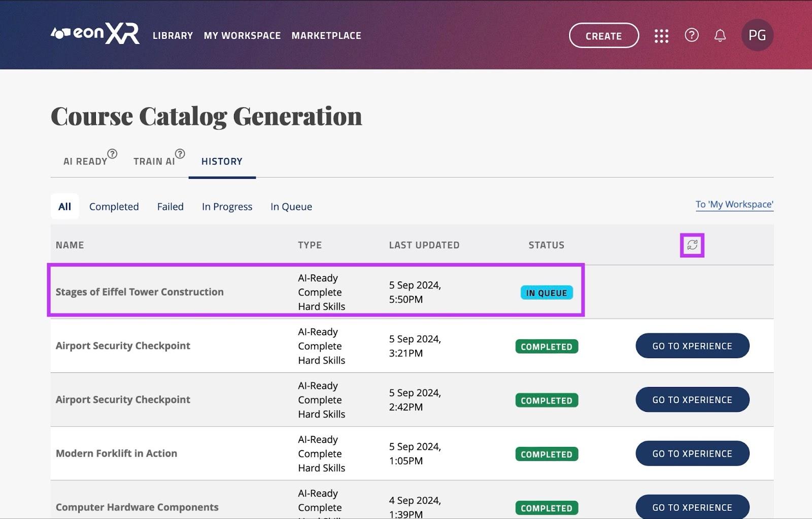The image size is (812, 519).
Task: Go to Xperience for Computer Hardware Components
Action: coord(692,507)
